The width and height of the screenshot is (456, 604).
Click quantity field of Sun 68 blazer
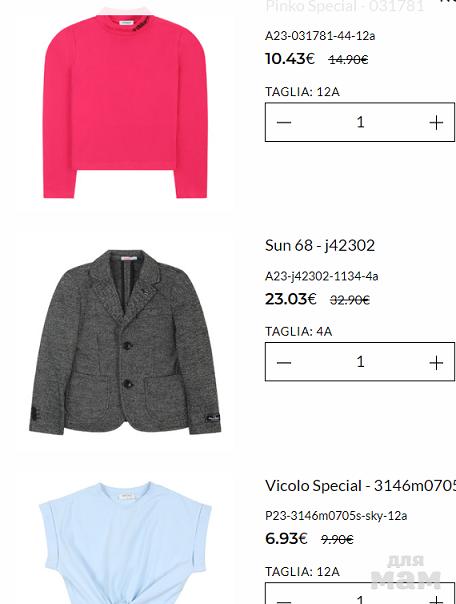click(360, 362)
